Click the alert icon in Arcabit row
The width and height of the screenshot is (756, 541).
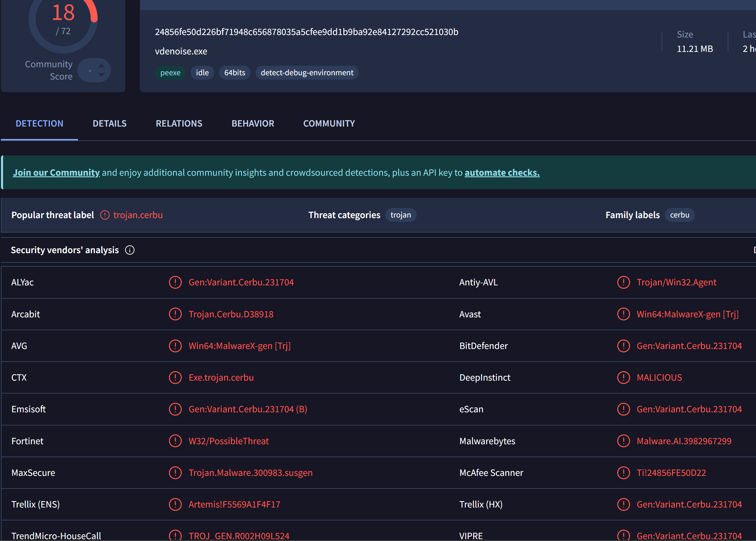pyautogui.click(x=175, y=314)
